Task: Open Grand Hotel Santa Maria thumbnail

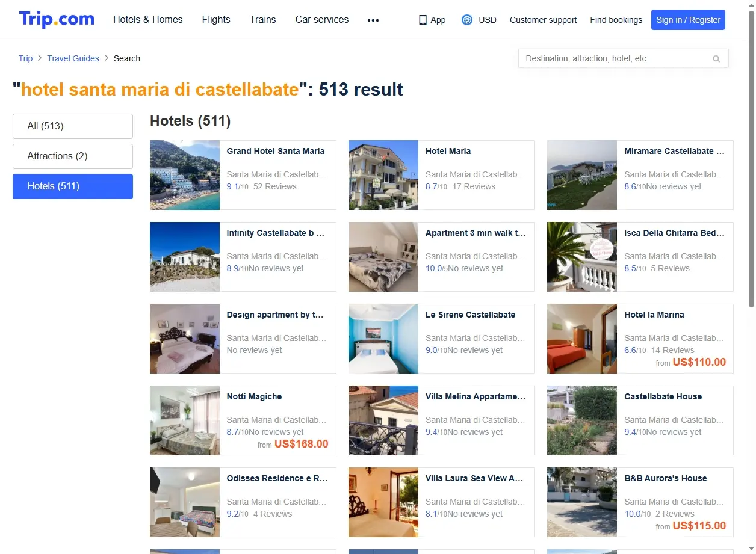Action: click(x=185, y=175)
